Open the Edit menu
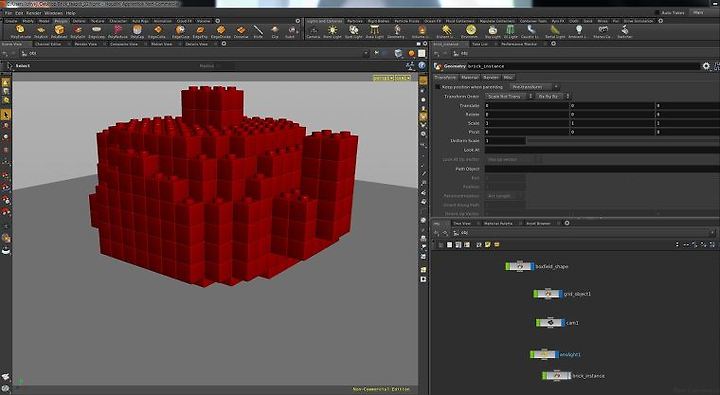Screen dimensions: 720x395 [x=19, y=13]
